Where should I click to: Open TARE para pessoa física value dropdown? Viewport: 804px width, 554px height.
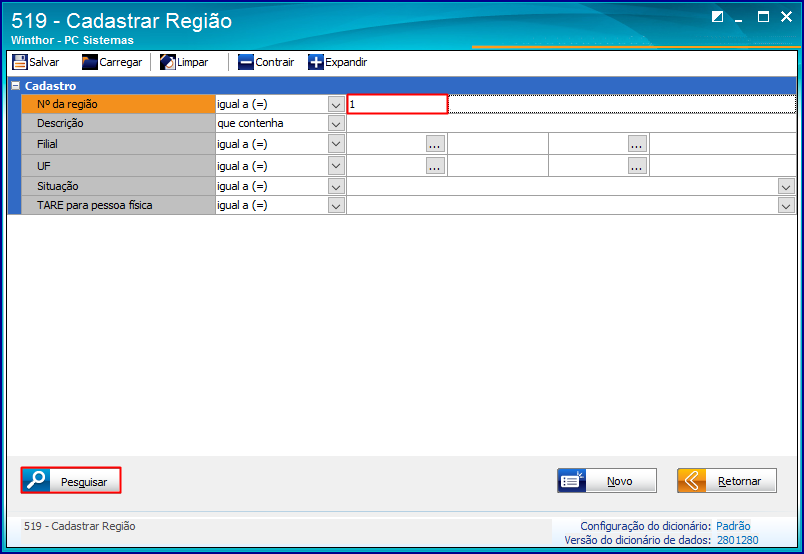786,206
